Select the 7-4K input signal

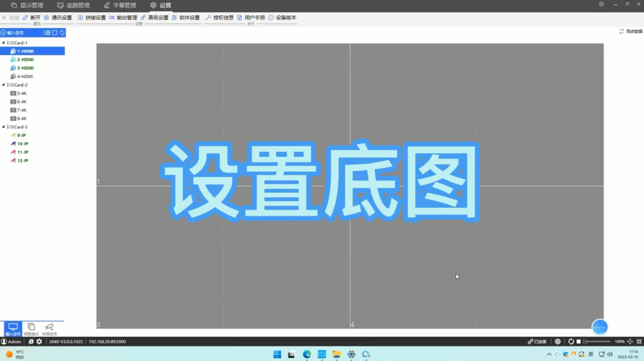[19, 110]
